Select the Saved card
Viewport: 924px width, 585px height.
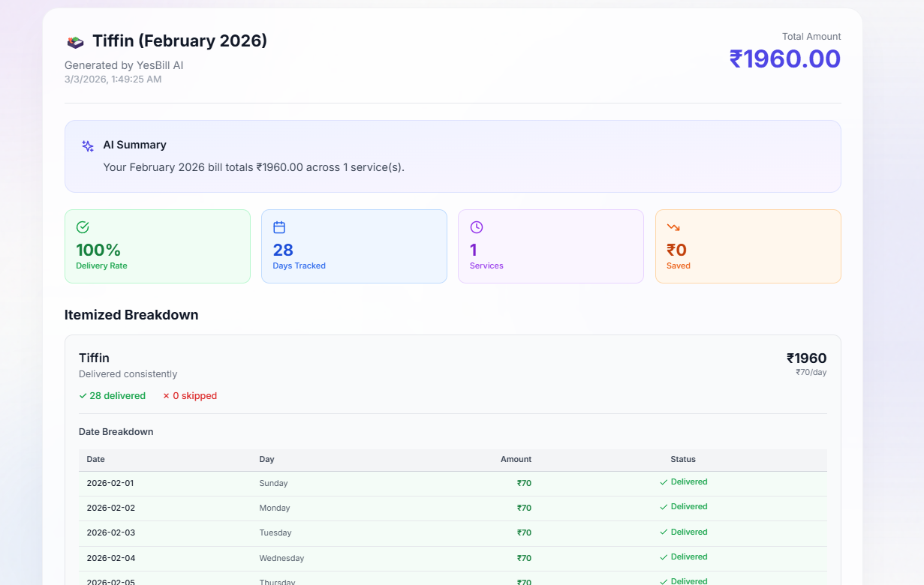(748, 246)
